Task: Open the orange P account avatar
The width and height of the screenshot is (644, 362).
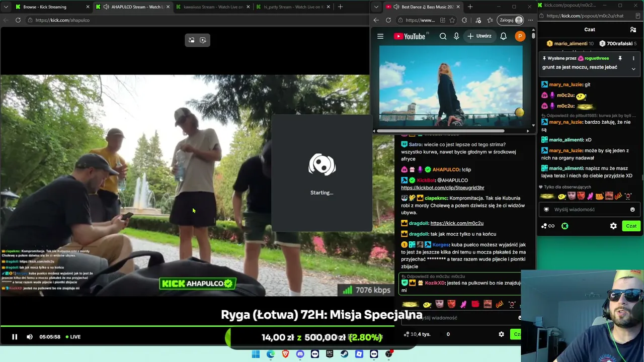Action: pyautogui.click(x=520, y=36)
